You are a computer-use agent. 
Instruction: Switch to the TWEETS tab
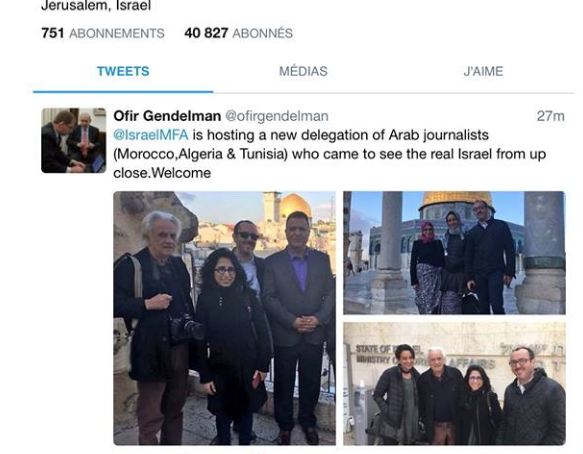pyautogui.click(x=123, y=71)
